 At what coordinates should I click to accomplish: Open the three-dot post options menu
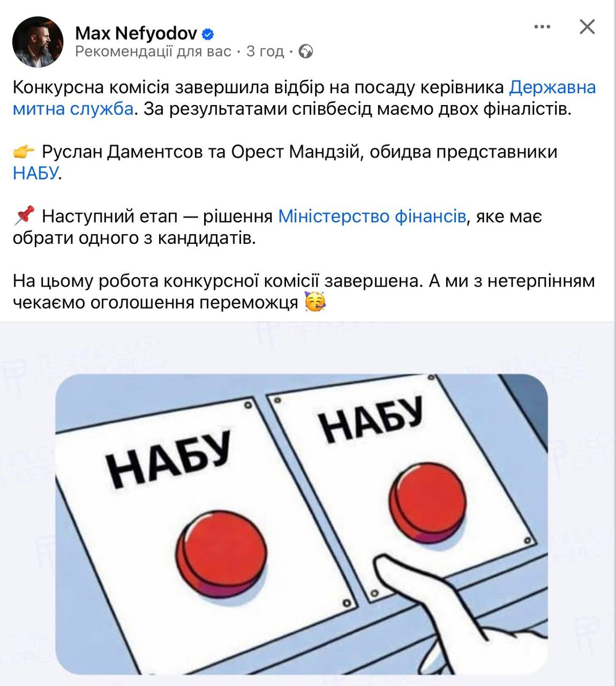click(542, 27)
